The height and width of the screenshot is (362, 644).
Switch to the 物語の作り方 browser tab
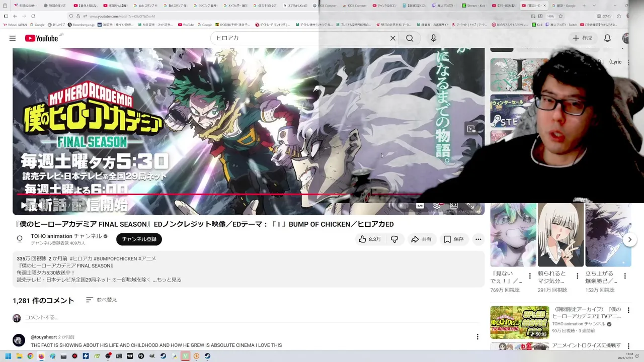(55, 6)
